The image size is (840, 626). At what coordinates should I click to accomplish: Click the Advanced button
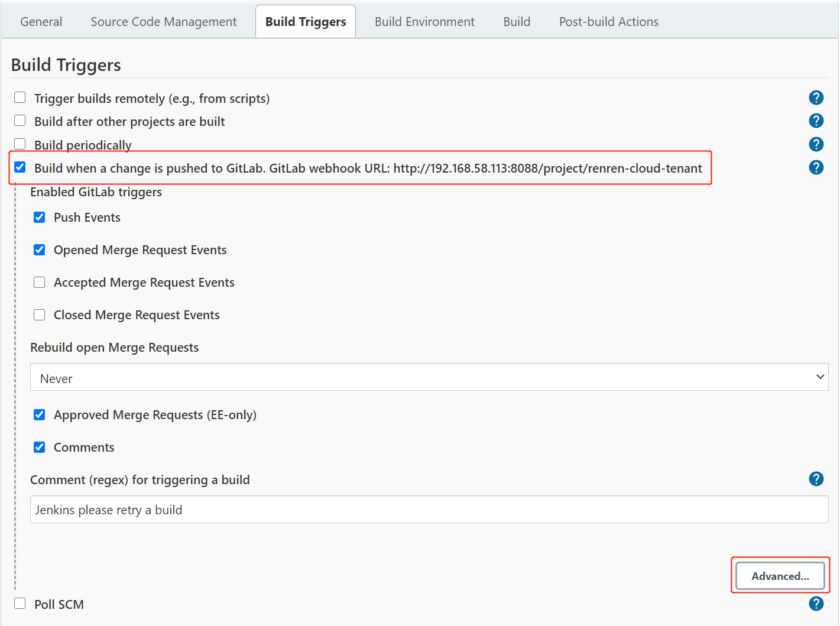[x=780, y=576]
